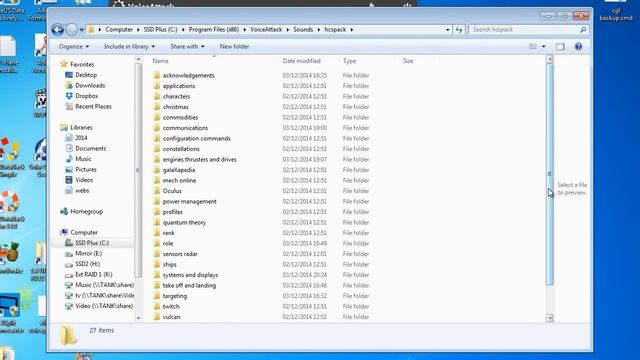This screenshot has width=640, height=360.
Task: Open the Pictures library
Action: coord(86,169)
